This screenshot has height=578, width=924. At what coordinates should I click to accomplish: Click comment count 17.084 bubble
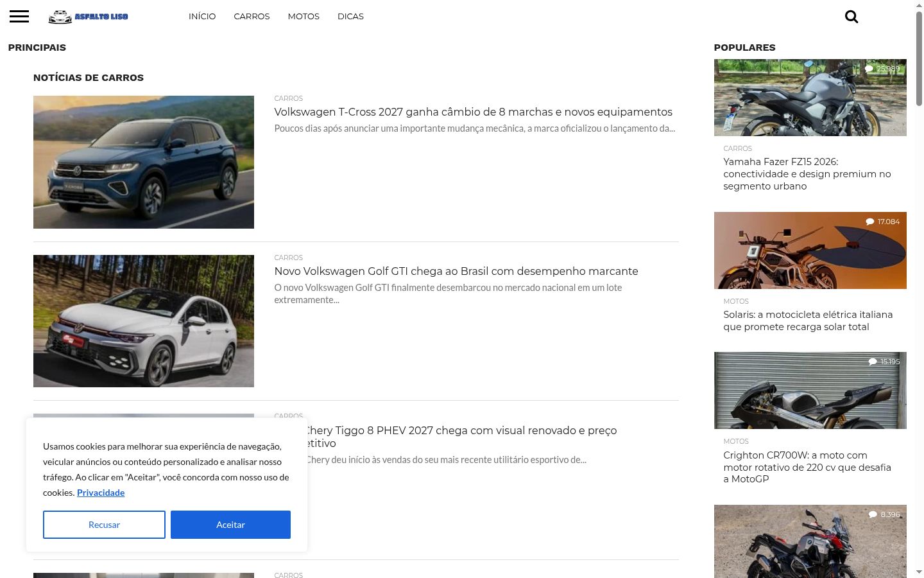point(883,222)
